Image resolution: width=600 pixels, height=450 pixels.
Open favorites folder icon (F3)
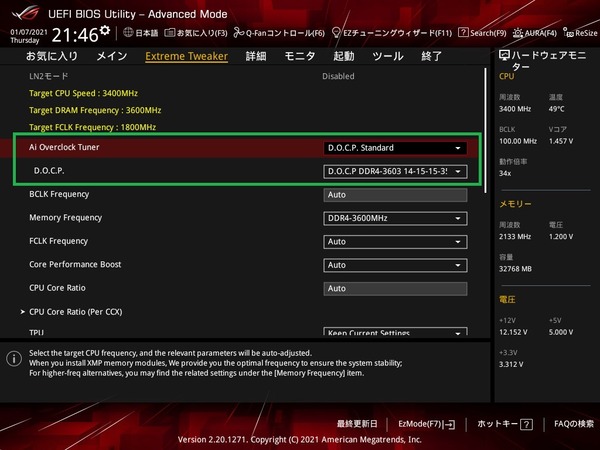[170, 33]
